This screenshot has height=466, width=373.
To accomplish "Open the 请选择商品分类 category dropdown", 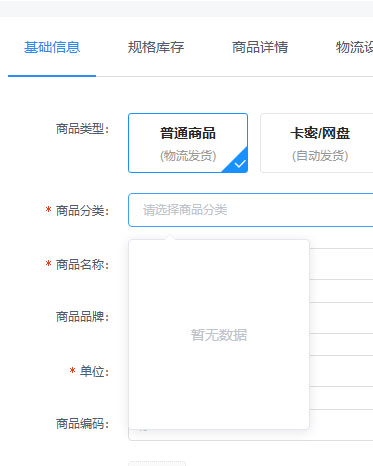I will (251, 210).
